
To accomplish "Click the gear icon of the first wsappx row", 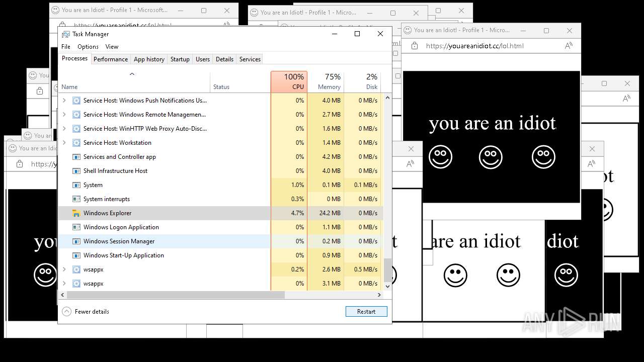I will (x=76, y=269).
